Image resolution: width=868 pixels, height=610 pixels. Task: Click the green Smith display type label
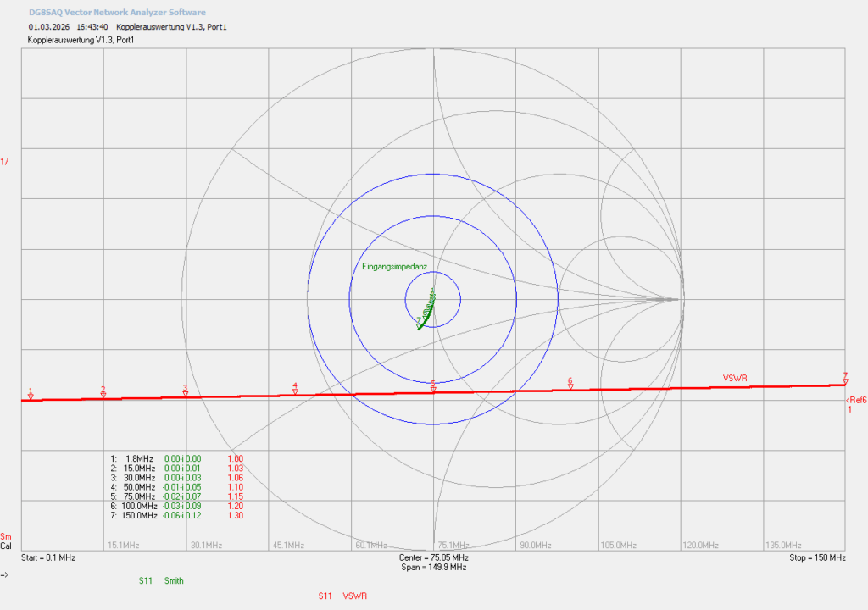tap(174, 580)
